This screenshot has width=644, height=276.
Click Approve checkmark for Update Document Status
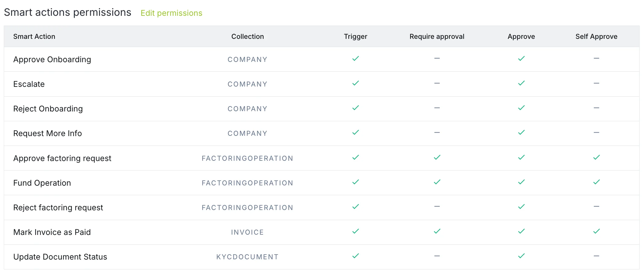[521, 256]
